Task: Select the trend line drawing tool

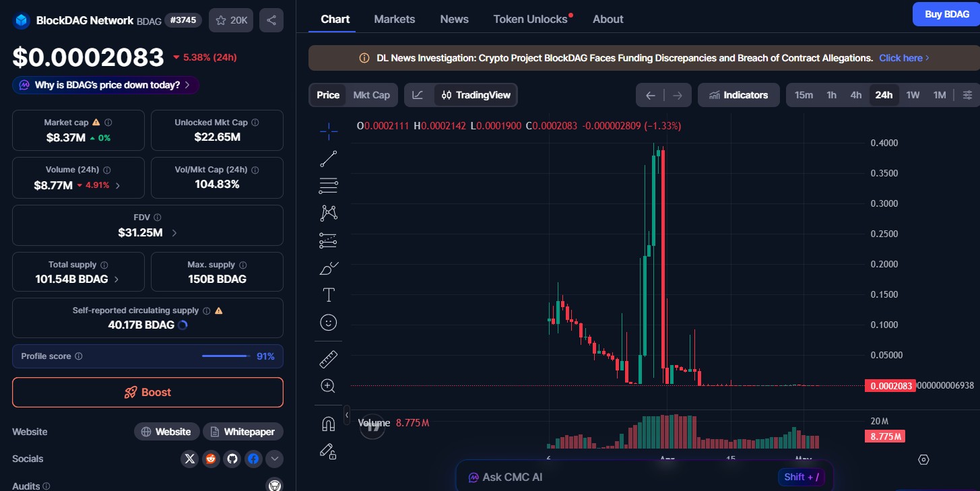Action: [x=328, y=159]
